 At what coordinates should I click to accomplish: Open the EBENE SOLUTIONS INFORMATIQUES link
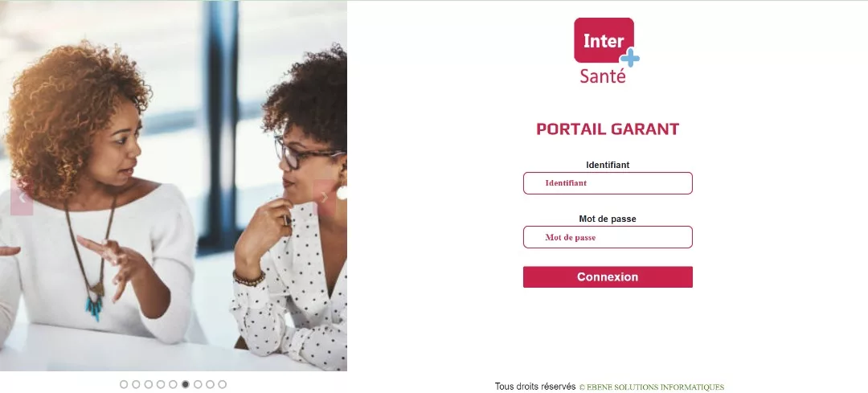[x=652, y=387]
